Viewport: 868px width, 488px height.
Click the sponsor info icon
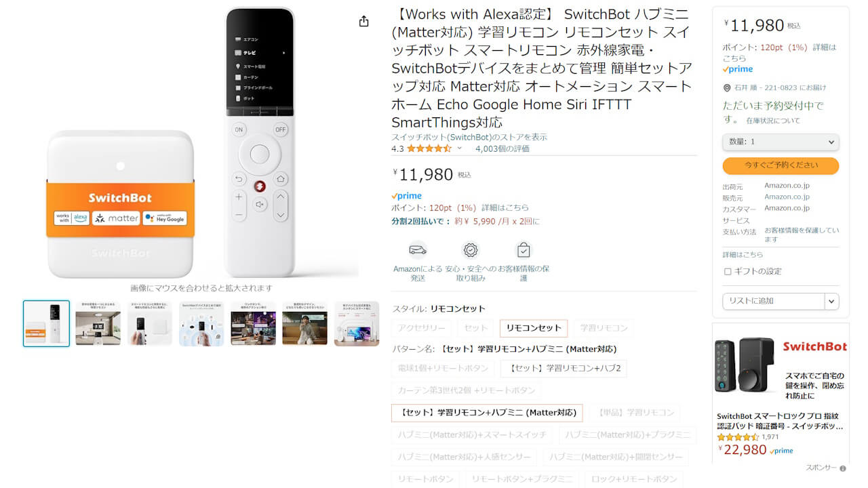click(x=843, y=468)
